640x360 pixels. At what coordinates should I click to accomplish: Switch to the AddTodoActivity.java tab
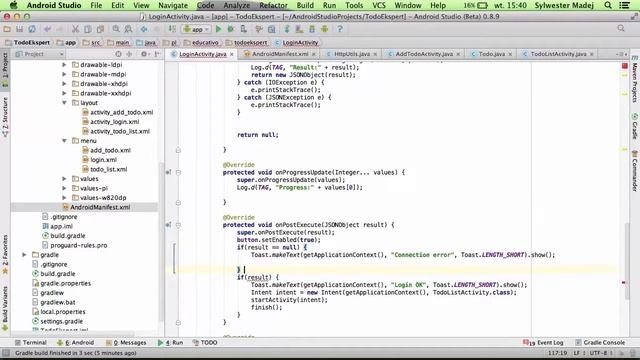click(424, 54)
